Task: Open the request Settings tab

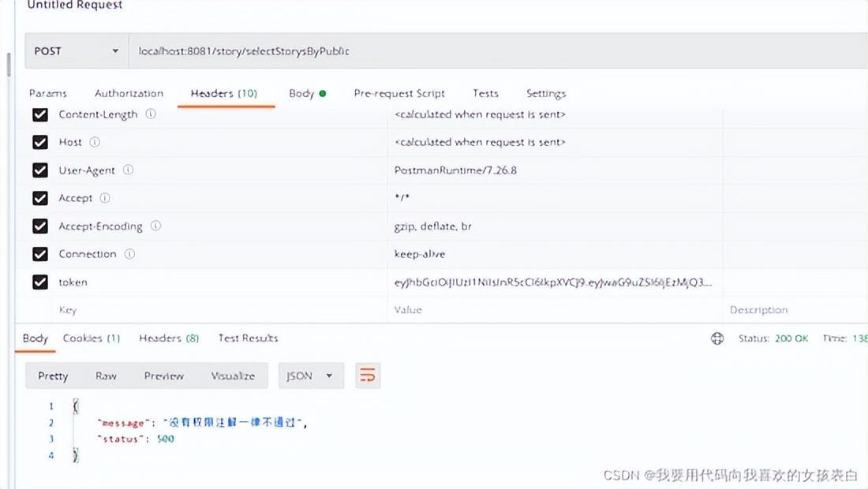Action: pyautogui.click(x=546, y=94)
